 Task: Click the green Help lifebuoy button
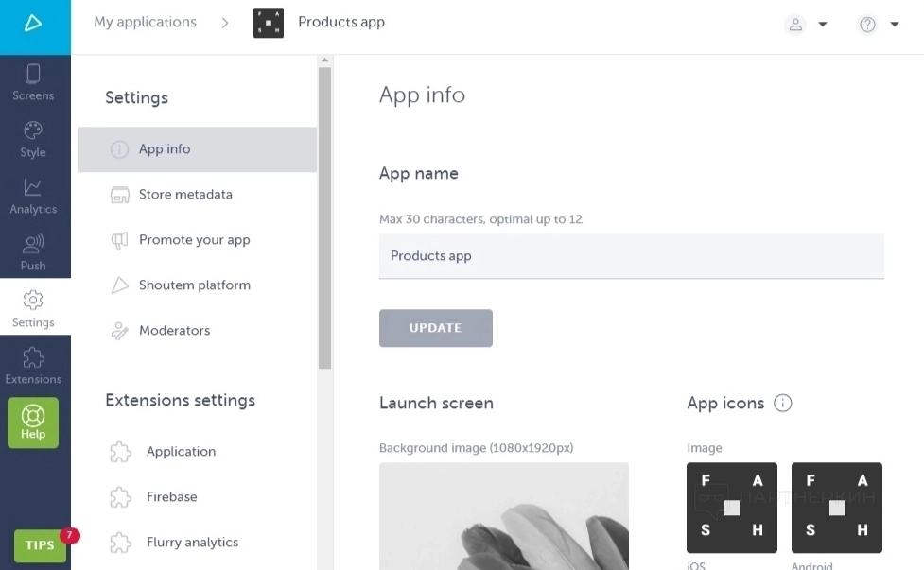34,423
